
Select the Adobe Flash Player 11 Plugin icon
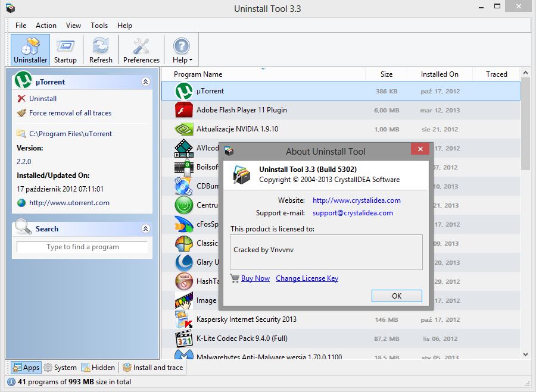tap(184, 110)
